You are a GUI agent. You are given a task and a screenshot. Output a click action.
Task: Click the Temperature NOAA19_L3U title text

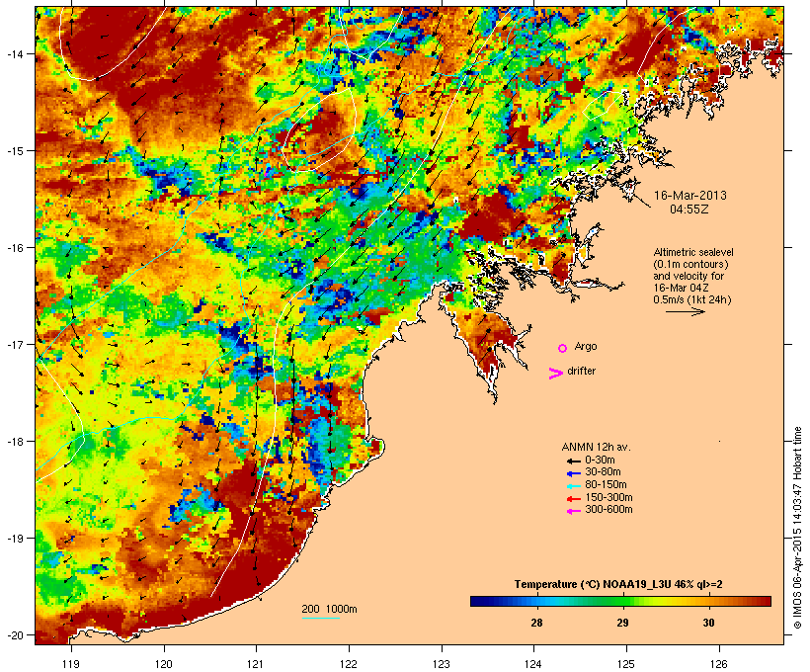tap(618, 584)
